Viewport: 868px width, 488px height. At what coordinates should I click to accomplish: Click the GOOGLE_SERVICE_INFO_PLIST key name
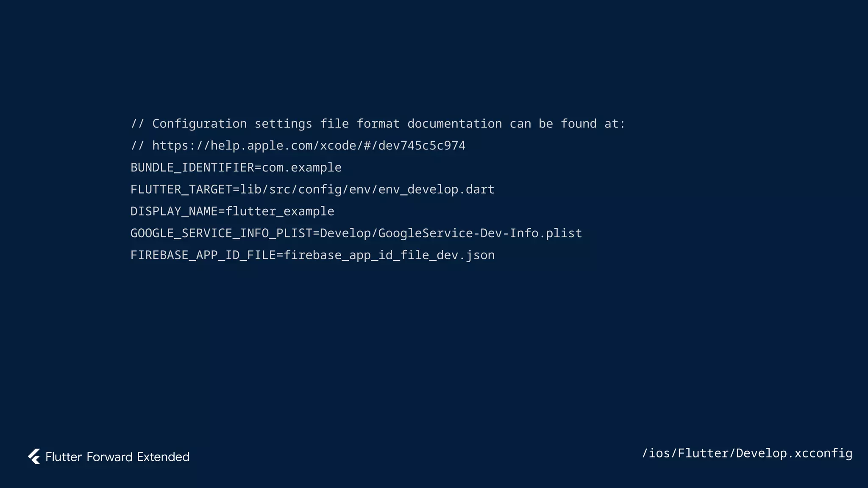(x=221, y=233)
